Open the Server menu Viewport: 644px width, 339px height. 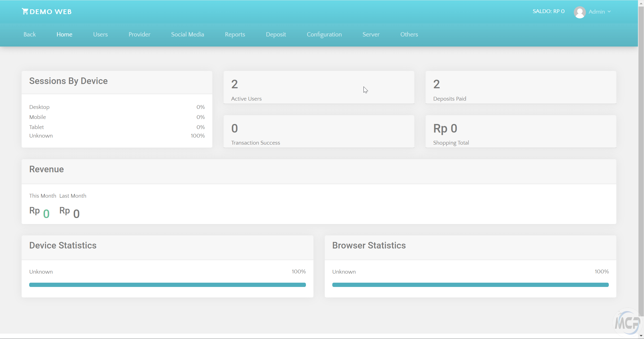coord(371,34)
